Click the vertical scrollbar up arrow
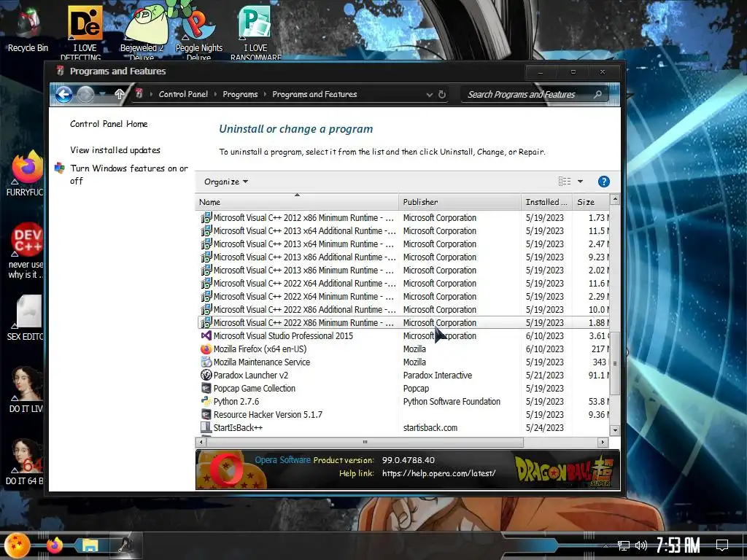747x560 pixels. coord(614,199)
